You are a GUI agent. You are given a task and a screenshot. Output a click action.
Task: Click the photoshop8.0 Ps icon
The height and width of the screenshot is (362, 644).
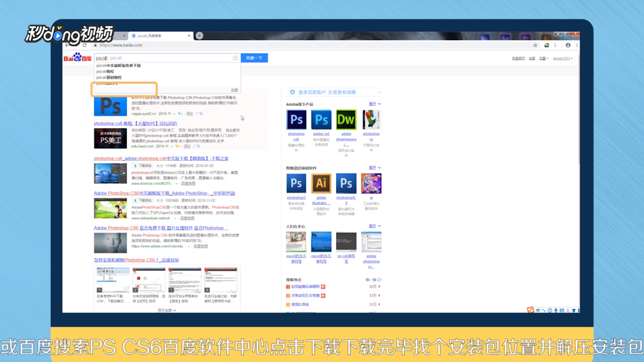point(346,183)
